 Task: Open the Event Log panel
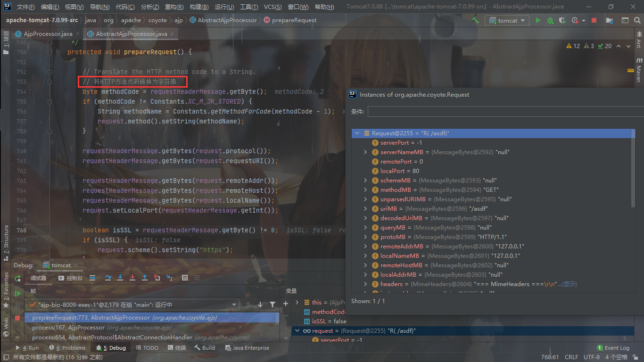613,348
